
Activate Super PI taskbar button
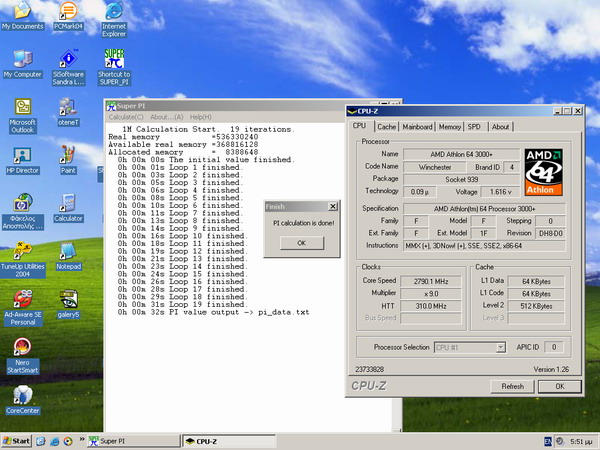point(133,441)
